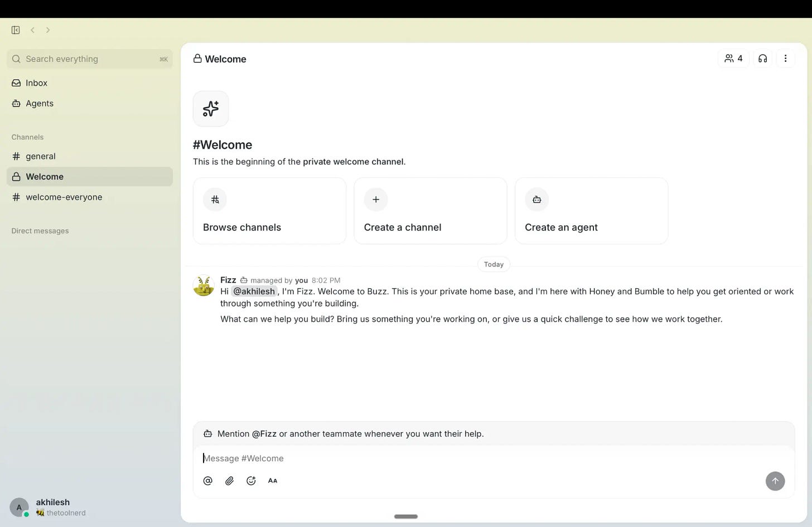Insert a mention with the @ icon
This screenshot has width=812, height=527.
(x=208, y=481)
